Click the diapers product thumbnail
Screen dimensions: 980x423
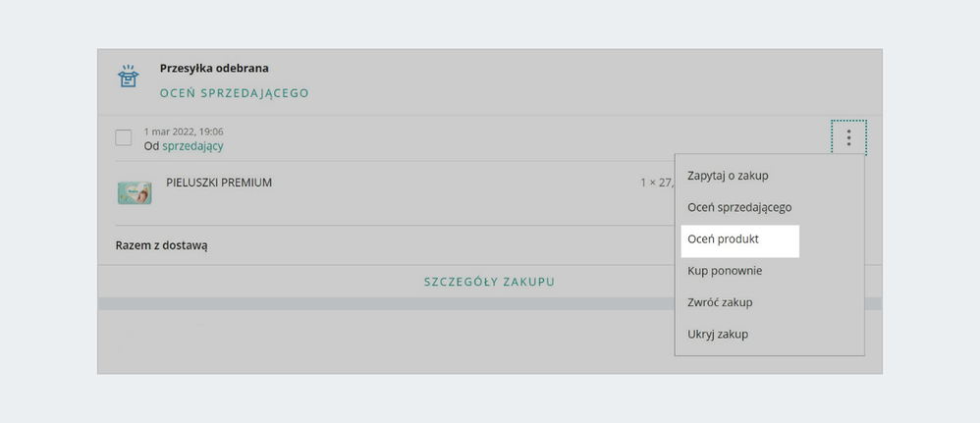click(135, 191)
